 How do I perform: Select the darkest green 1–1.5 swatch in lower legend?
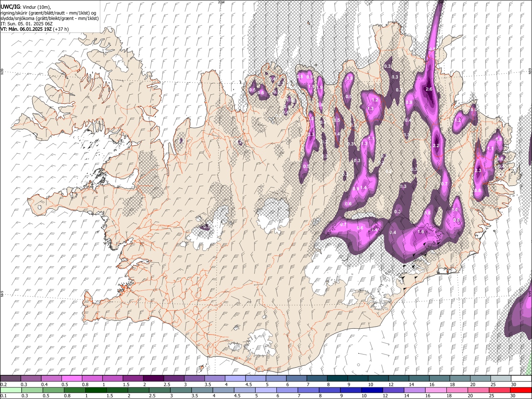[96, 390]
